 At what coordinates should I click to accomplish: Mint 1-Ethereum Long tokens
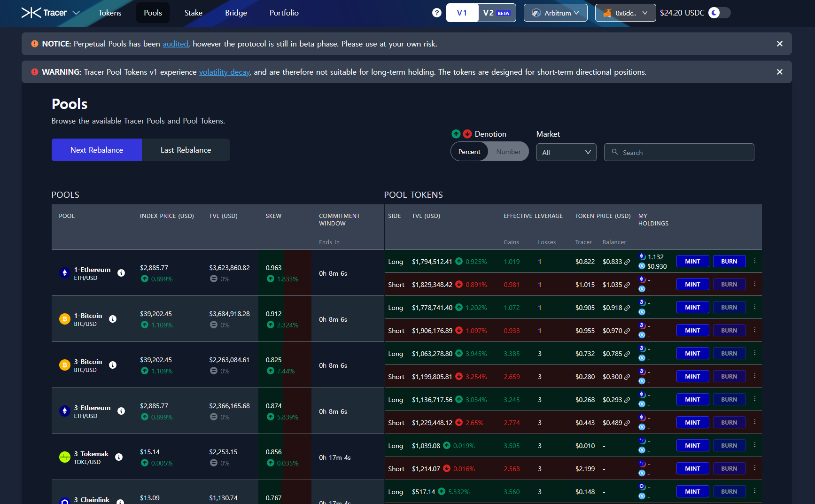pyautogui.click(x=692, y=261)
